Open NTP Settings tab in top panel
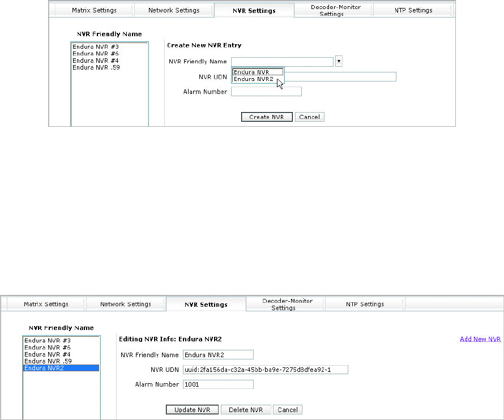The image size is (504, 420). [x=413, y=10]
